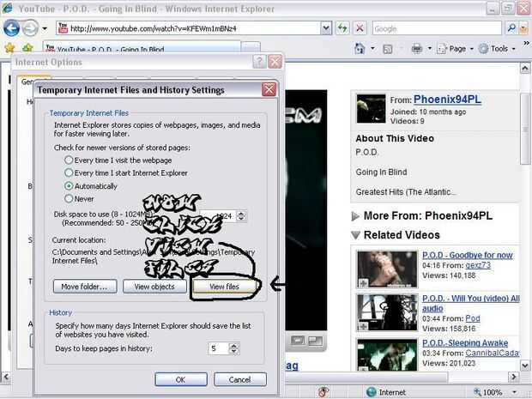Image resolution: width=532 pixels, height=399 pixels.
Task: Click the Print icon in toolbar
Action: point(417,49)
